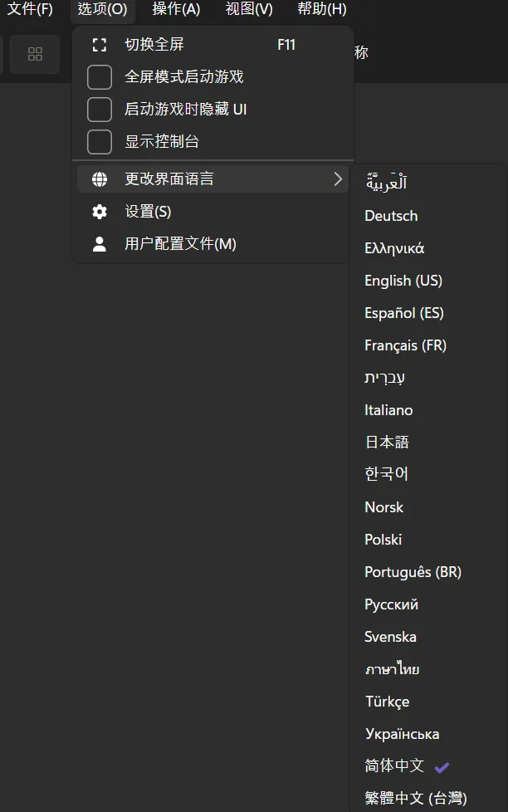Enable the 全屏模式启动游戏 checkbox
The image size is (508, 812).
pos(100,77)
